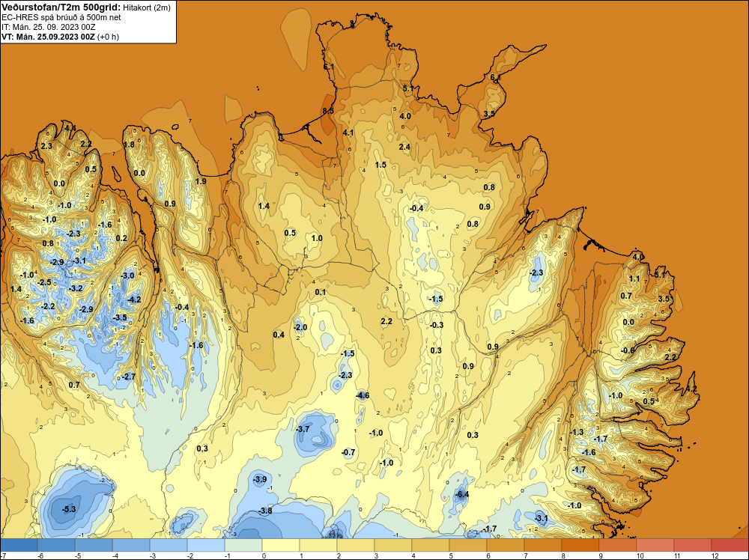Click the -4.2 temperature value on the map
This screenshot has height=560, width=749.
(134, 299)
